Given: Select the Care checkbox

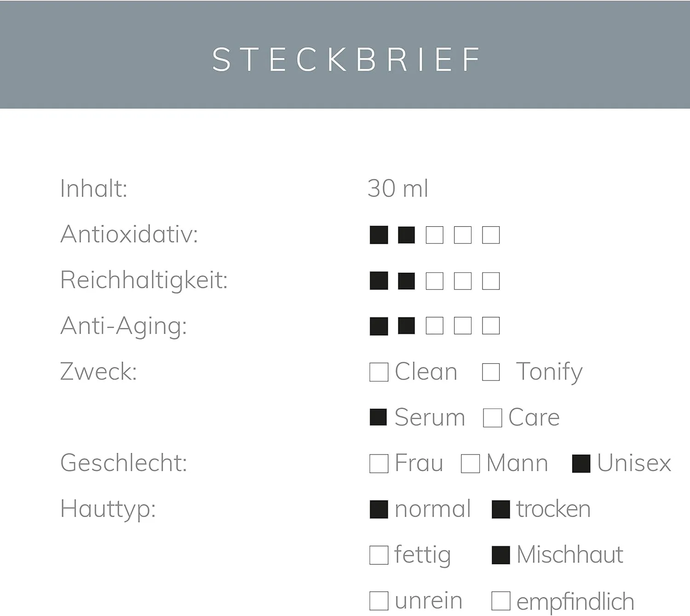Looking at the screenshot, I should (492, 418).
